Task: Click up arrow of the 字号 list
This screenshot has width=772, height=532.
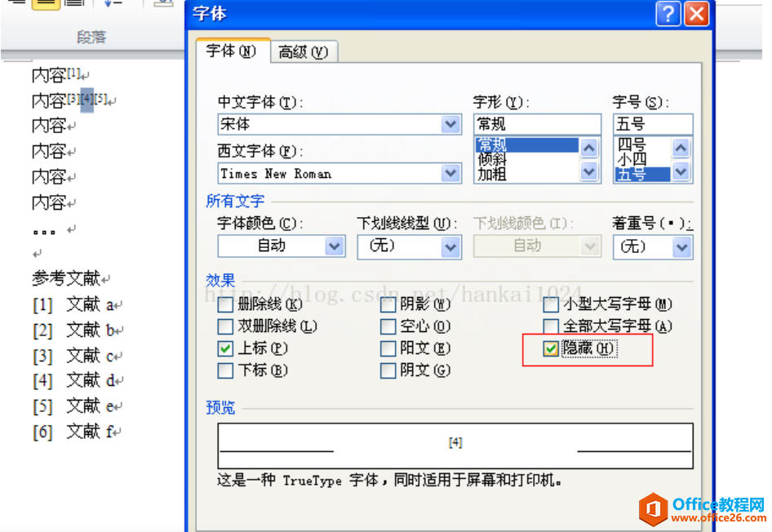Action: point(681,148)
